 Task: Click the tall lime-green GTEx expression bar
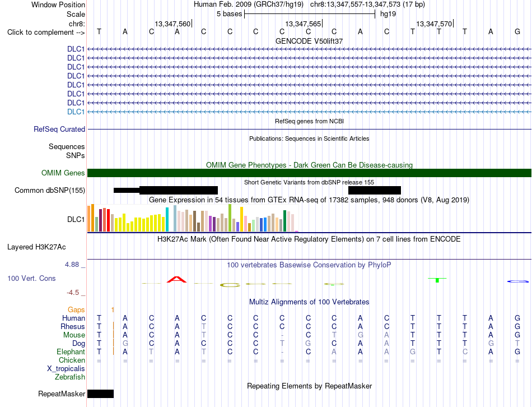pyautogui.click(x=230, y=218)
